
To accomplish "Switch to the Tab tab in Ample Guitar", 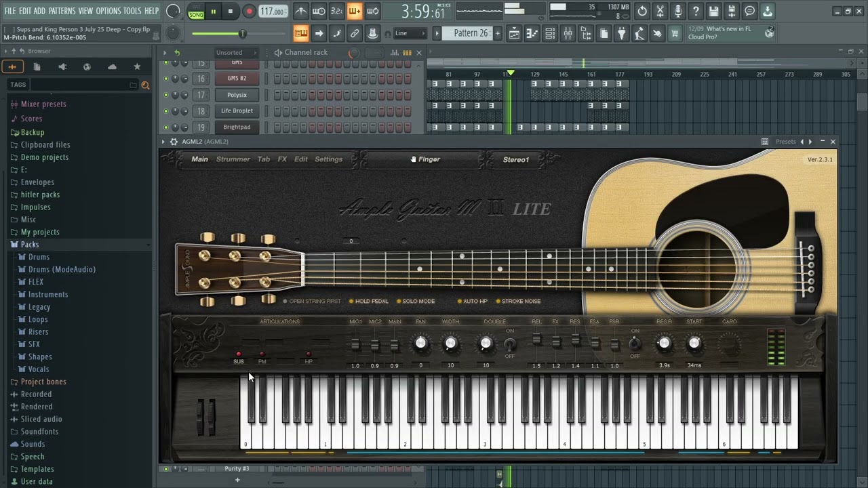I will [x=264, y=160].
